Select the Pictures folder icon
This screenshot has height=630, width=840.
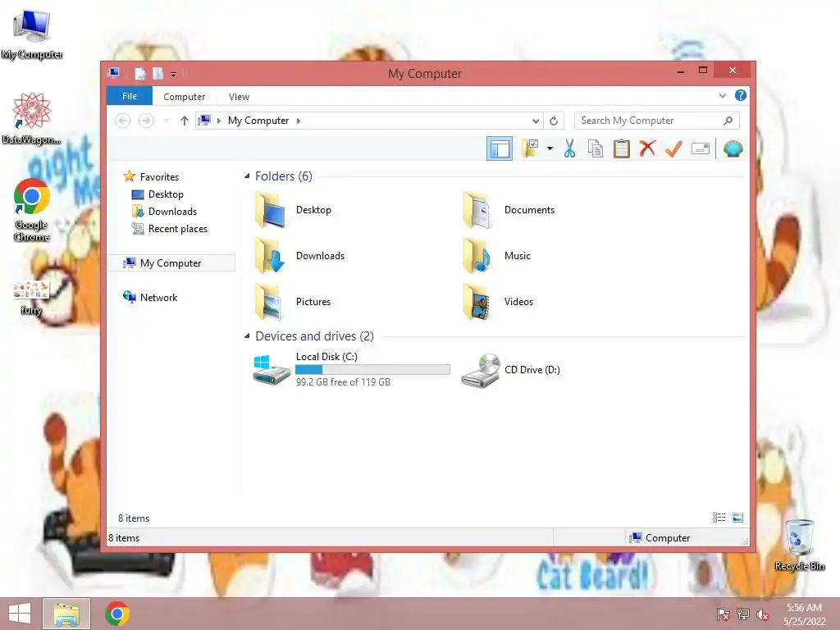point(270,302)
